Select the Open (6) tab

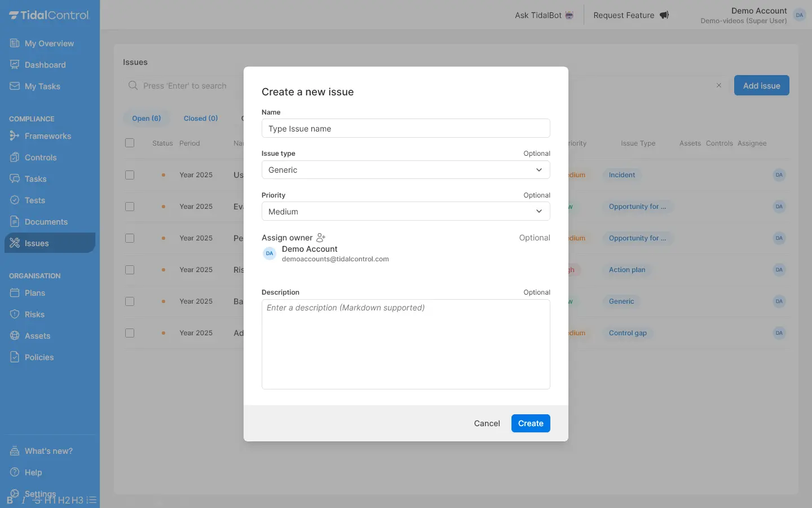[x=147, y=119]
